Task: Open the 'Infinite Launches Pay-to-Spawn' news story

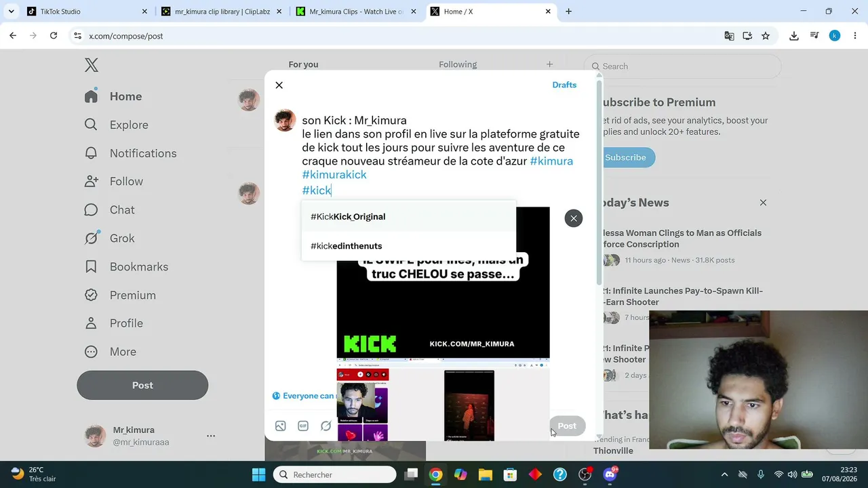Action: pos(682,296)
